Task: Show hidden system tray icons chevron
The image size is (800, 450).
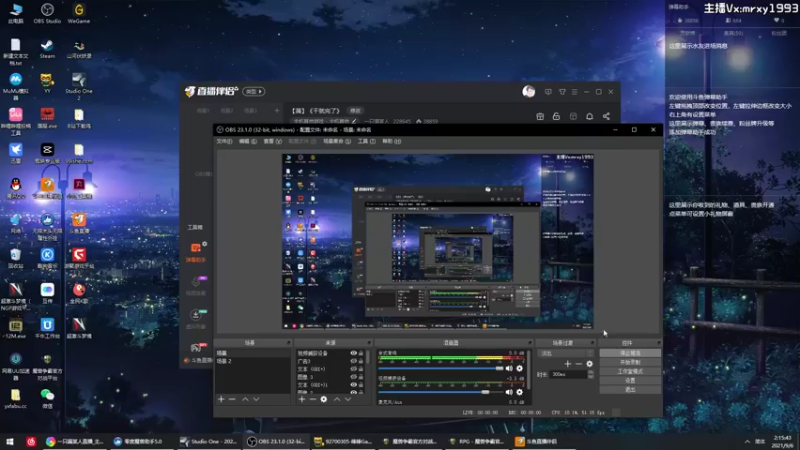Action: pyautogui.click(x=747, y=441)
